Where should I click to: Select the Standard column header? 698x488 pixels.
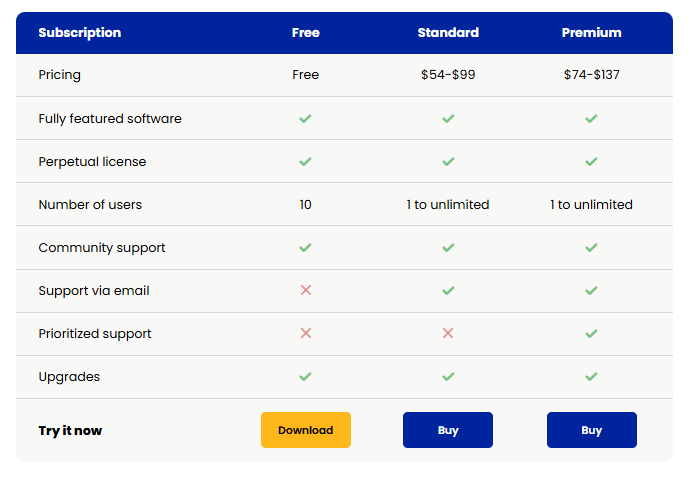[x=448, y=32]
